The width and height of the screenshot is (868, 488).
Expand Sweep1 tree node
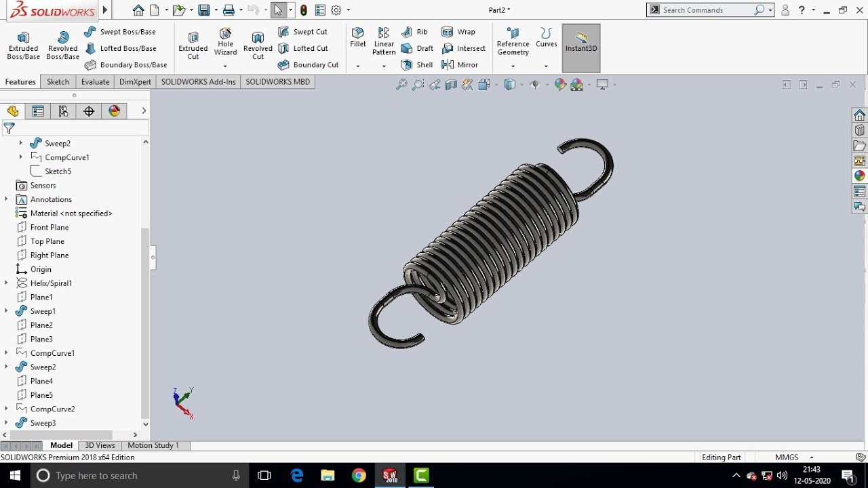7,311
